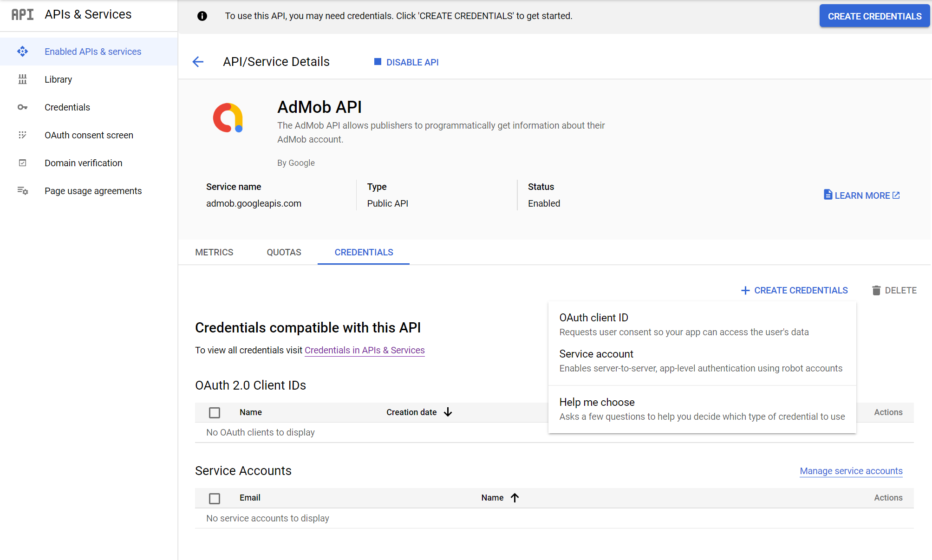Click the Domain verification sidebar icon
This screenshot has height=560, width=932.
22,163
